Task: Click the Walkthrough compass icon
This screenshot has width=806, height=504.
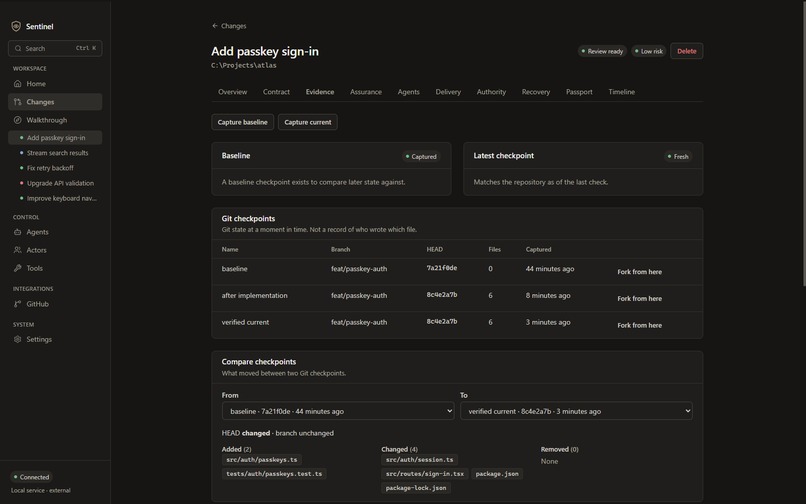Action: pyautogui.click(x=17, y=120)
